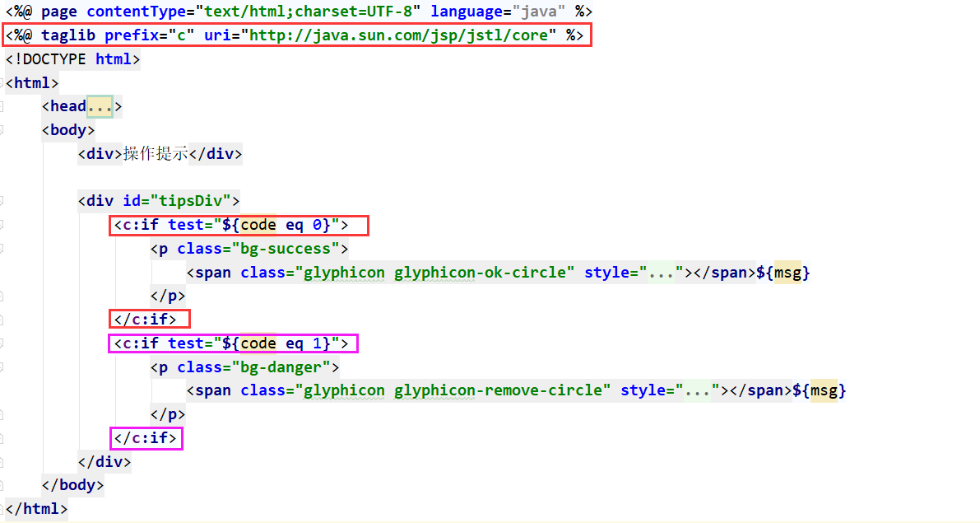Click the 操作提示 text inside the div
Image resolution: width=980 pixels, height=523 pixels.
156,154
